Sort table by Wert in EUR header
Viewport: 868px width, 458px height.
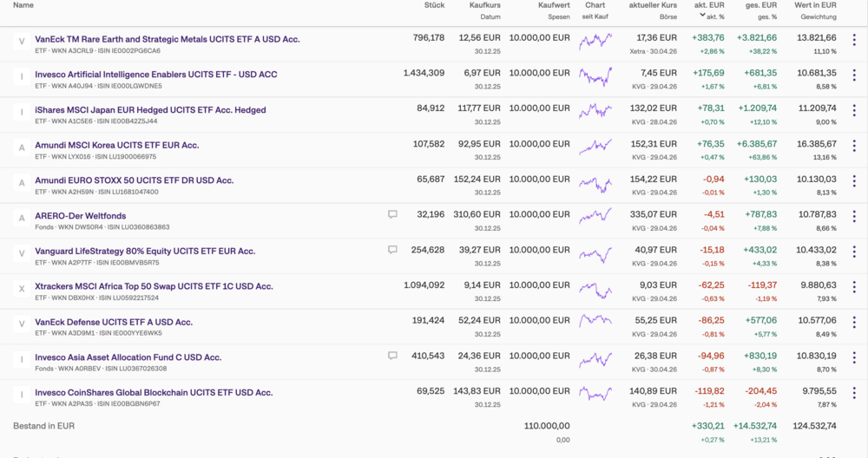(x=815, y=5)
